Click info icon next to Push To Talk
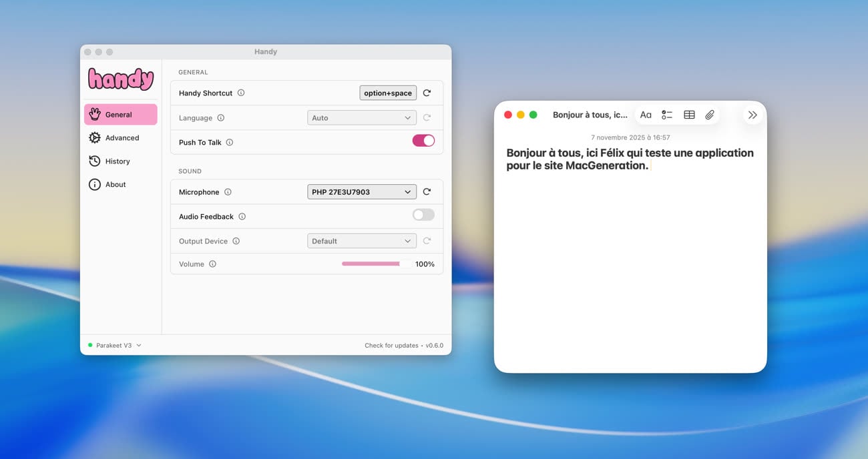 click(x=230, y=143)
